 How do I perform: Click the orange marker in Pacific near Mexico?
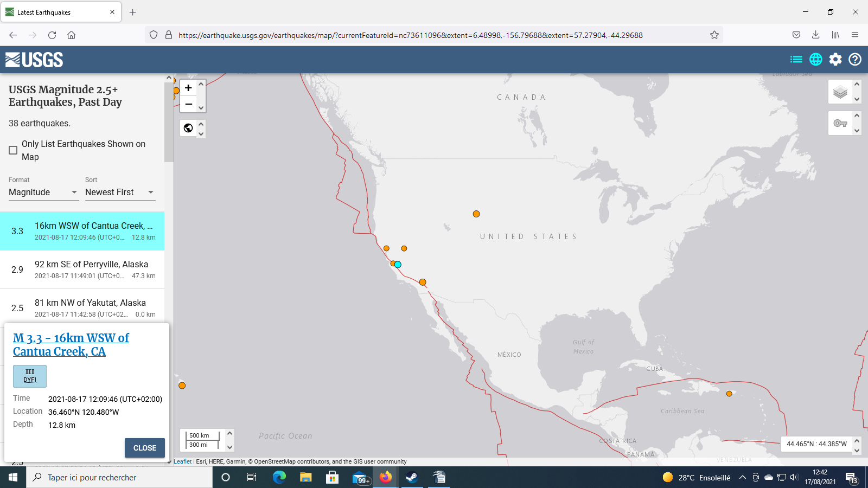click(x=182, y=386)
